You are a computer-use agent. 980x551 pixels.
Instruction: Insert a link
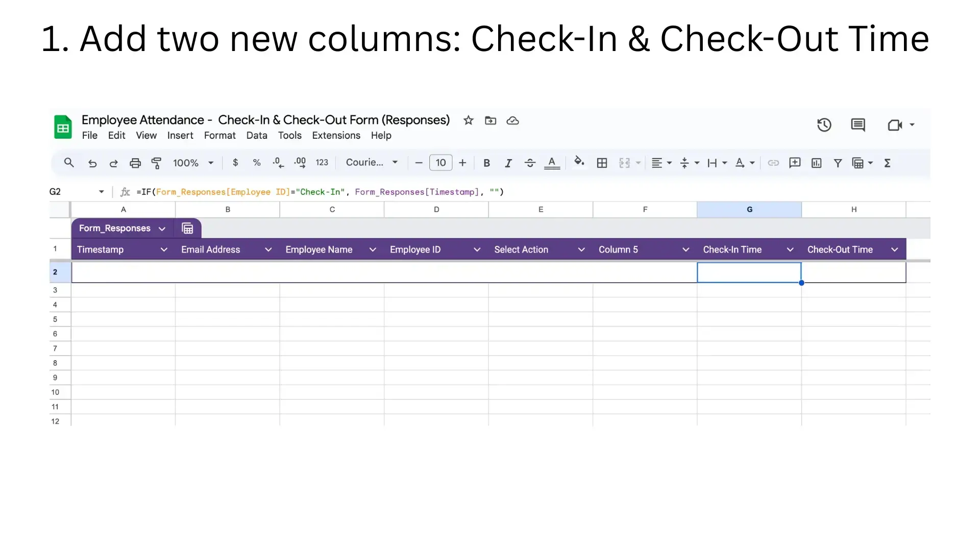click(773, 163)
